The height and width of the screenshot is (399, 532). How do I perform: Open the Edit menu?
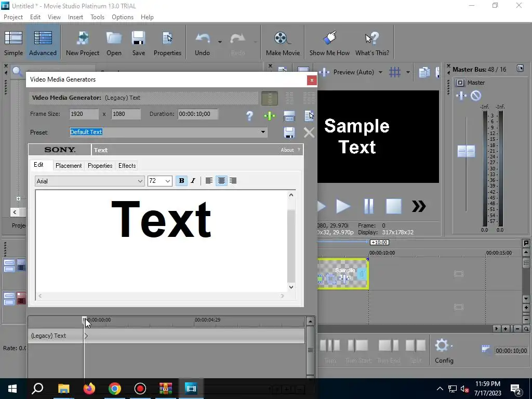tap(35, 17)
